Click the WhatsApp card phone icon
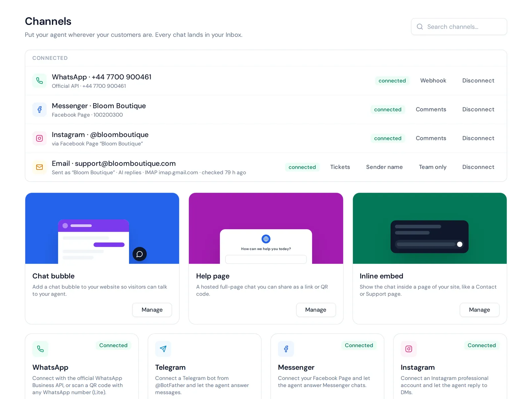This screenshot has width=532, height=399. pyautogui.click(x=40, y=349)
